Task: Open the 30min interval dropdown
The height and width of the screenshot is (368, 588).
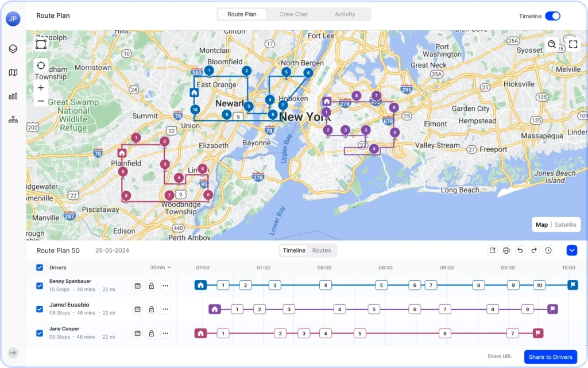Action: 161,268
